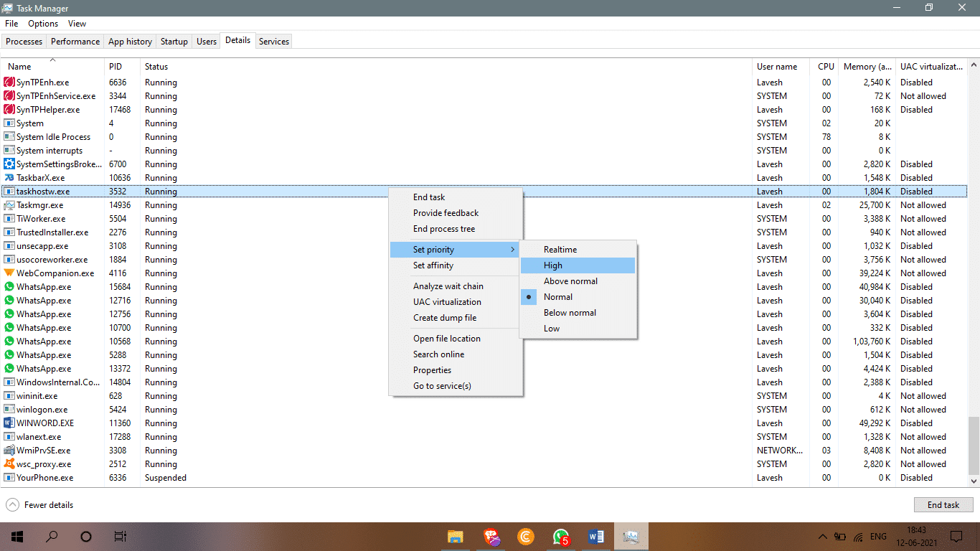
Task: Click the WebCompanion.exe process icon
Action: (9, 273)
